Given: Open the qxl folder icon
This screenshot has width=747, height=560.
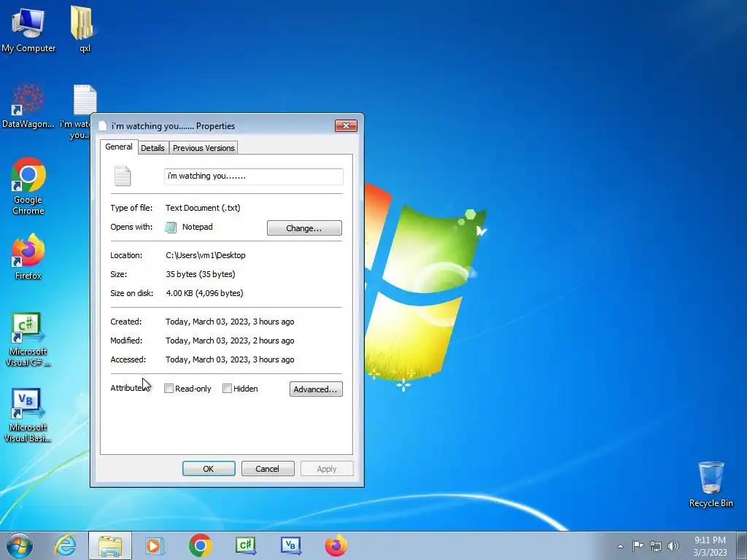Looking at the screenshot, I should 84,29.
